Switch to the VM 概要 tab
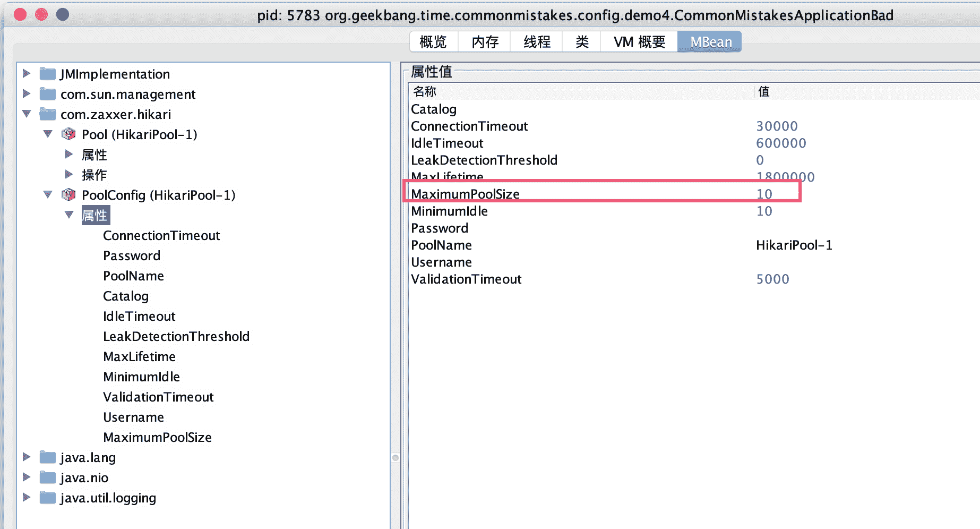 (639, 42)
